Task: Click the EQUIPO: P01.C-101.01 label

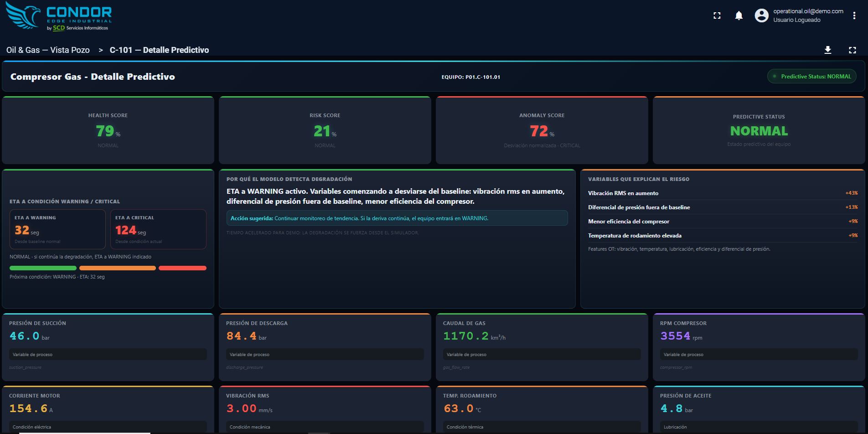Action: 471,77
